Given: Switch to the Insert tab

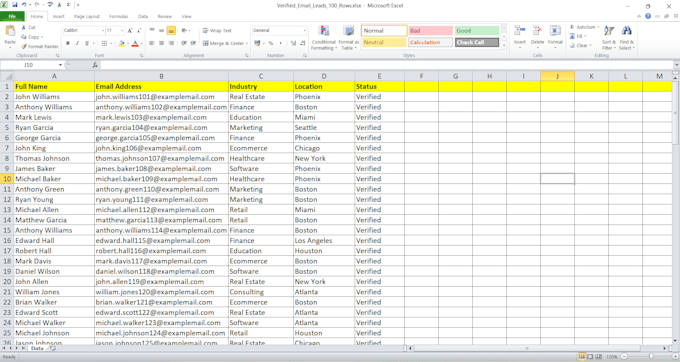Looking at the screenshot, I should click(59, 16).
